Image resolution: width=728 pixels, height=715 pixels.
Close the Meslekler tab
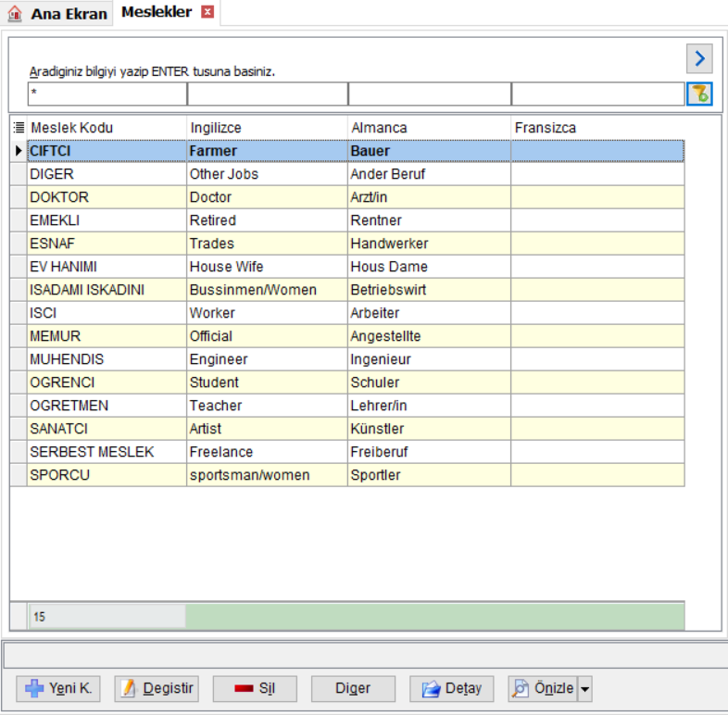coord(207,12)
